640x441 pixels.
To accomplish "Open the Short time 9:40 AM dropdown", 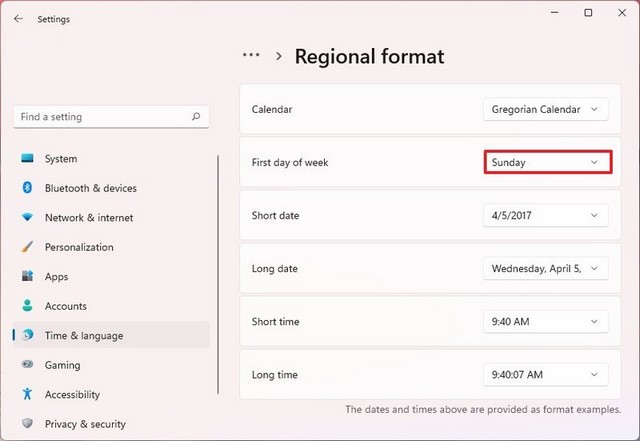I will [546, 321].
